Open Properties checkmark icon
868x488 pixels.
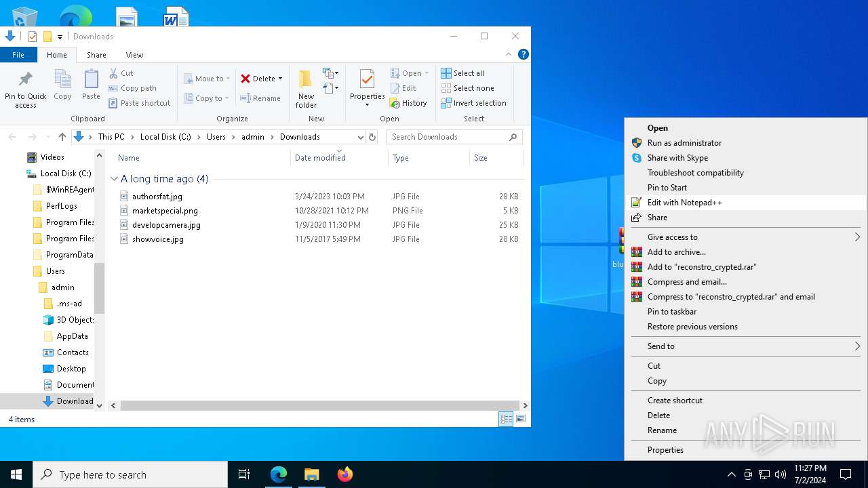pos(367,80)
